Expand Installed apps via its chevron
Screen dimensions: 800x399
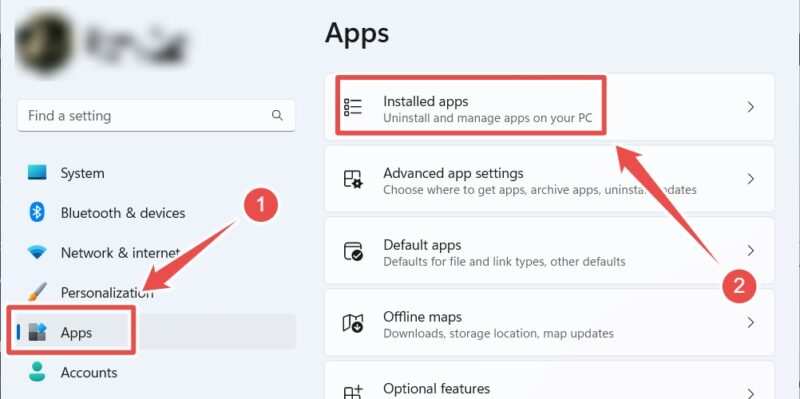point(751,107)
